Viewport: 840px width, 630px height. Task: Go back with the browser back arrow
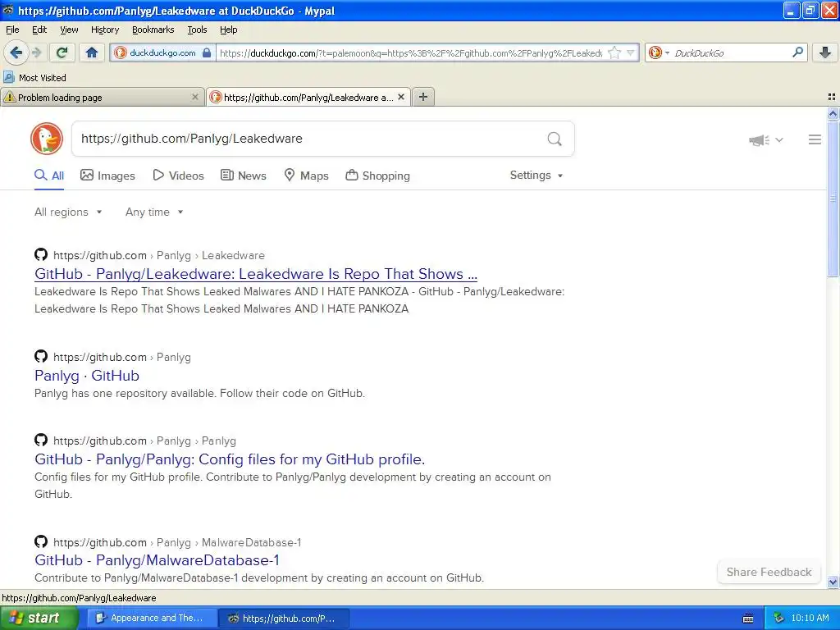16,52
